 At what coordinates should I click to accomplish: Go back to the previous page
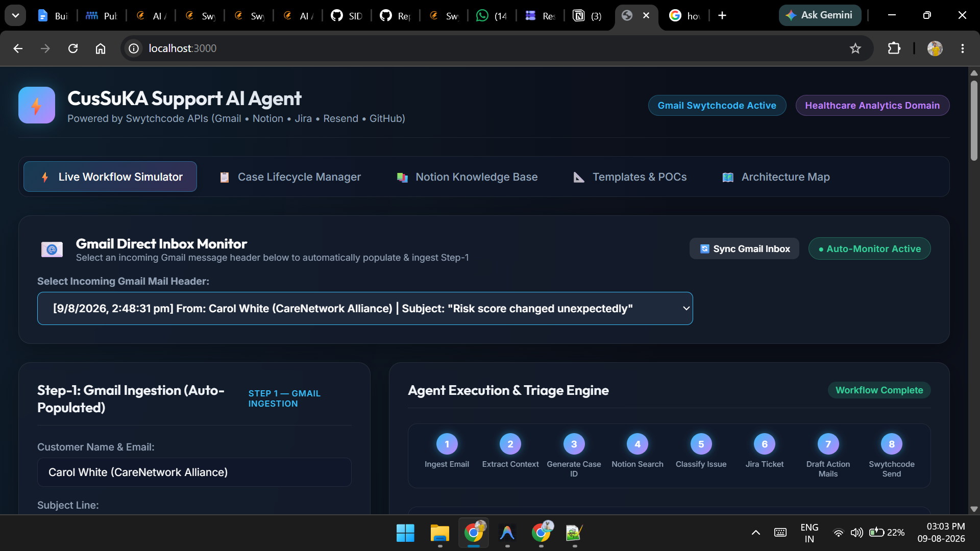pos(18,48)
